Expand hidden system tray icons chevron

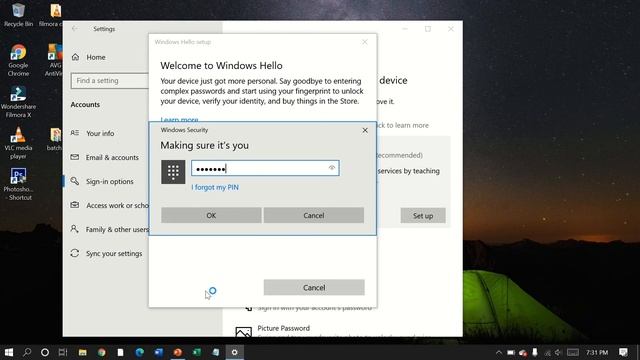[499, 352]
